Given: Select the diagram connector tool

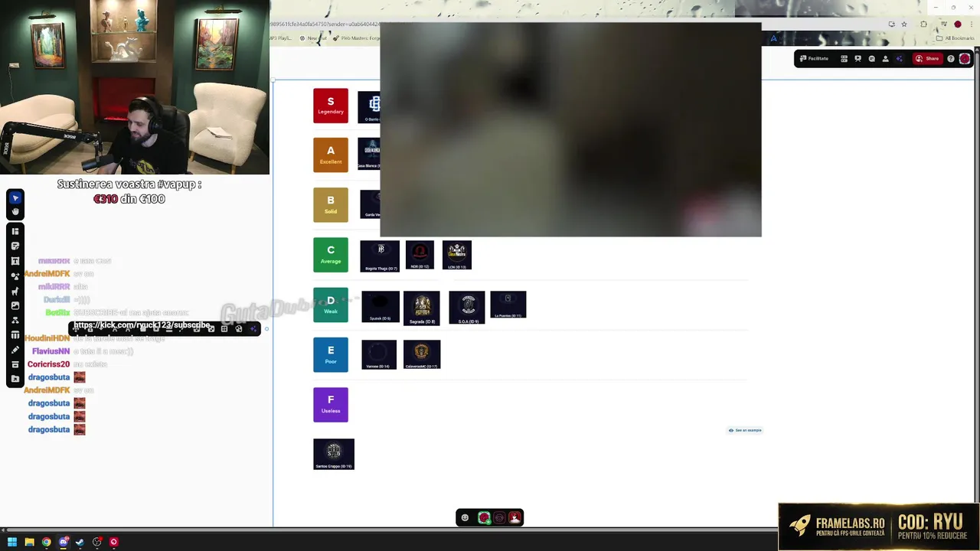Looking at the screenshot, I should coord(15,320).
